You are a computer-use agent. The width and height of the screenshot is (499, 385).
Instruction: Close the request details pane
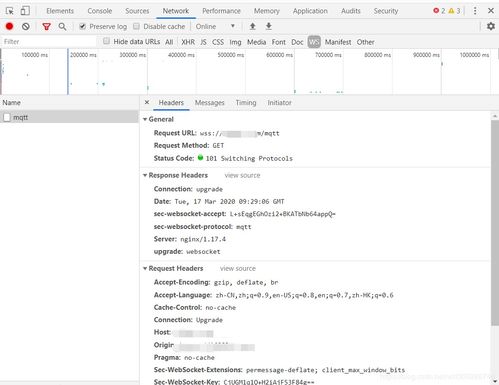point(147,102)
